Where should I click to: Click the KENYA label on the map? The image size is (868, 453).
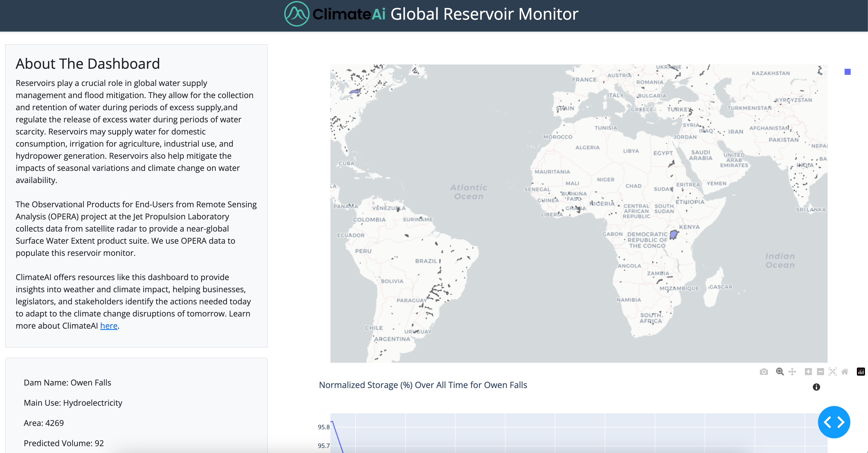[x=689, y=227]
